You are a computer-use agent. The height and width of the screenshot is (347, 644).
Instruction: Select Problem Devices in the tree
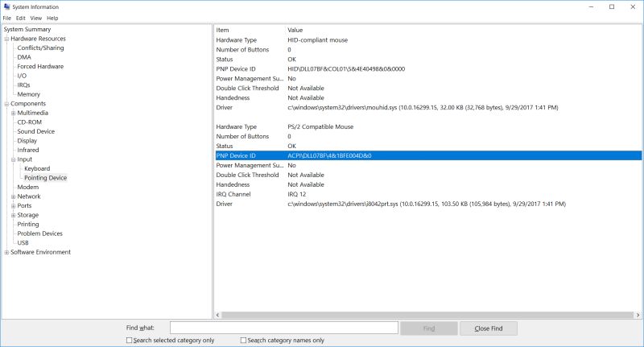[39, 233]
